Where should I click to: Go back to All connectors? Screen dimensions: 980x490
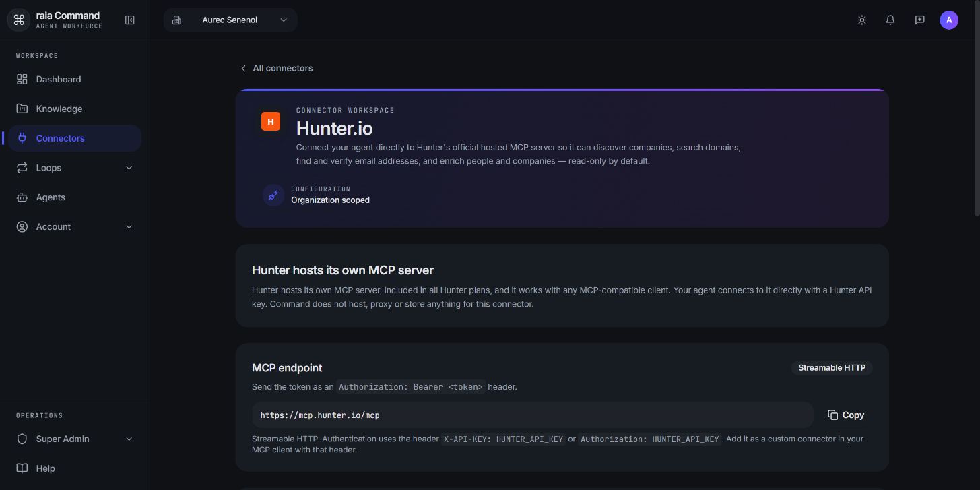pos(277,68)
